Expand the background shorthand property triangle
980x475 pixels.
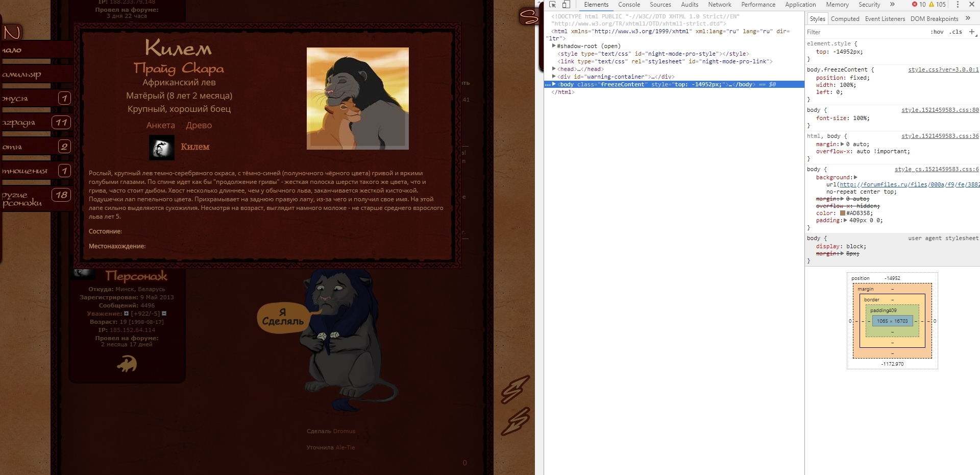[x=855, y=177]
